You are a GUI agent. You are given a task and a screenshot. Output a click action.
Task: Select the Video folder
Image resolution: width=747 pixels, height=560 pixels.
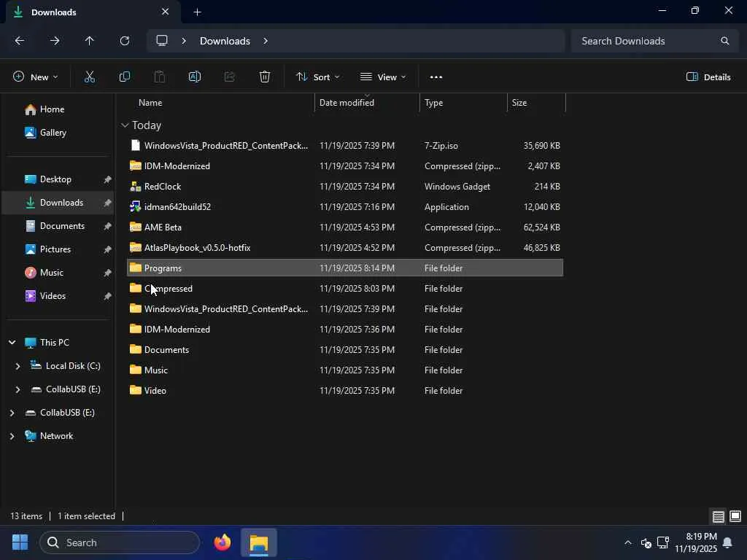[x=345, y=391]
